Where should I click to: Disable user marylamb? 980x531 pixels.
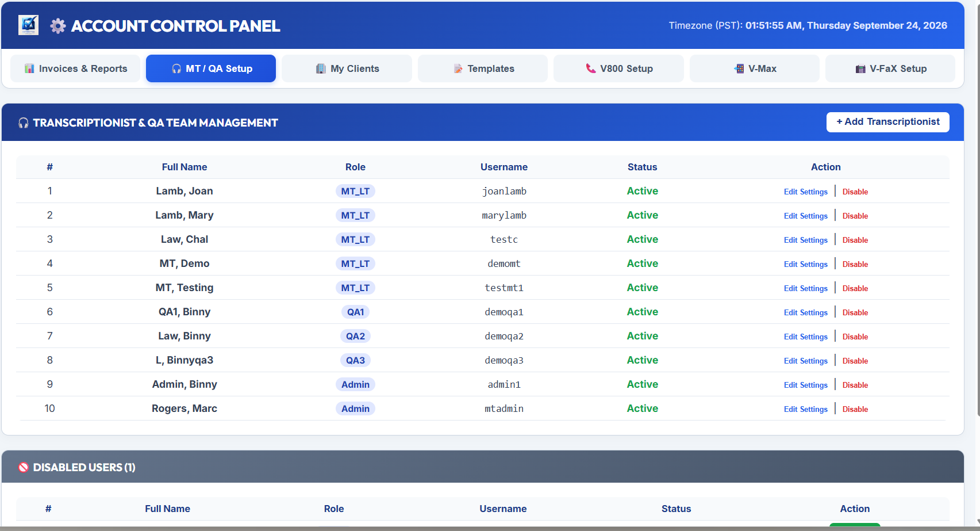(x=855, y=216)
